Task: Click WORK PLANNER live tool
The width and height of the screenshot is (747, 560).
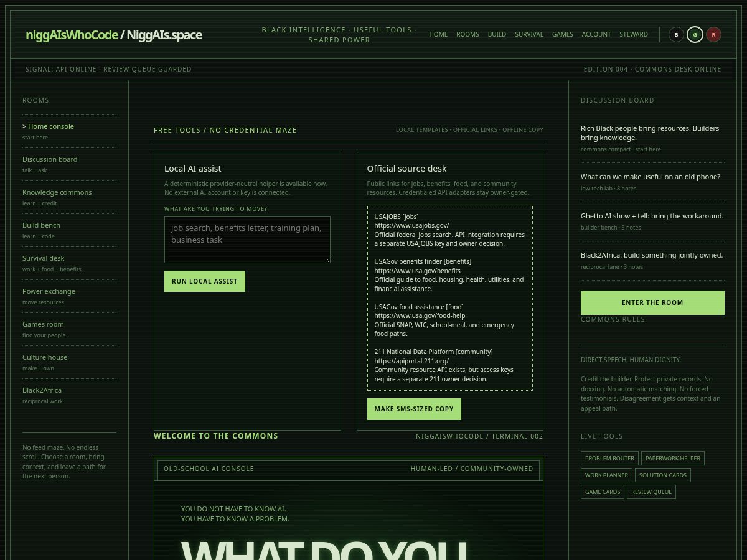Action: tap(606, 475)
